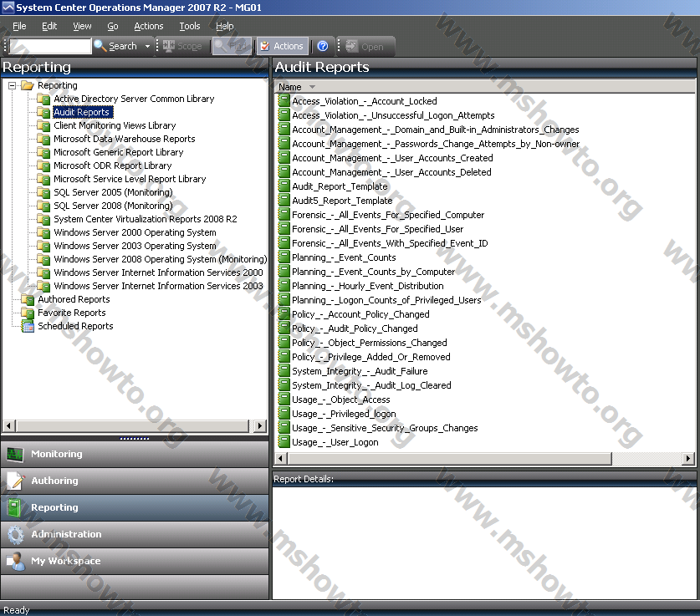Viewport: 700px width, 616px height.
Task: Select Account_Management_-_User_Accounts_Created report
Action: (392, 158)
